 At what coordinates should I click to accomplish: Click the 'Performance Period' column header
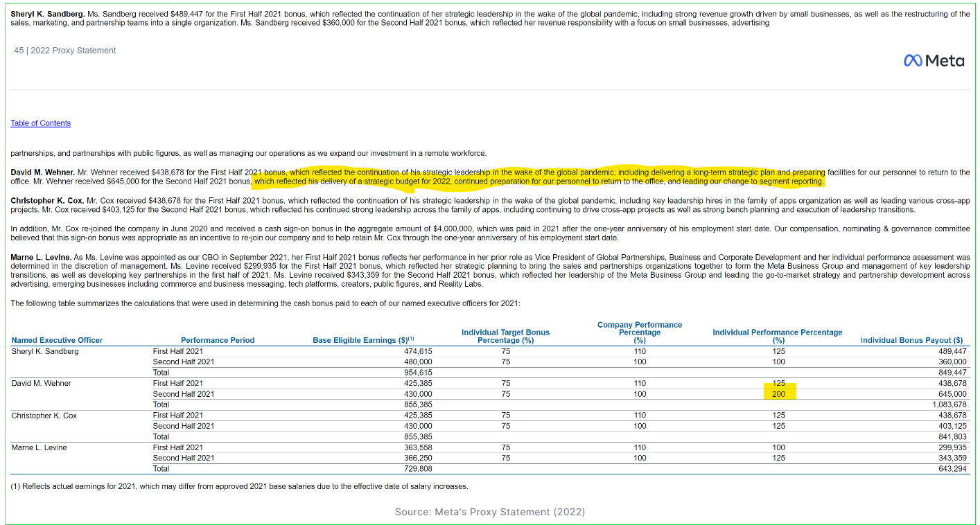coord(218,340)
